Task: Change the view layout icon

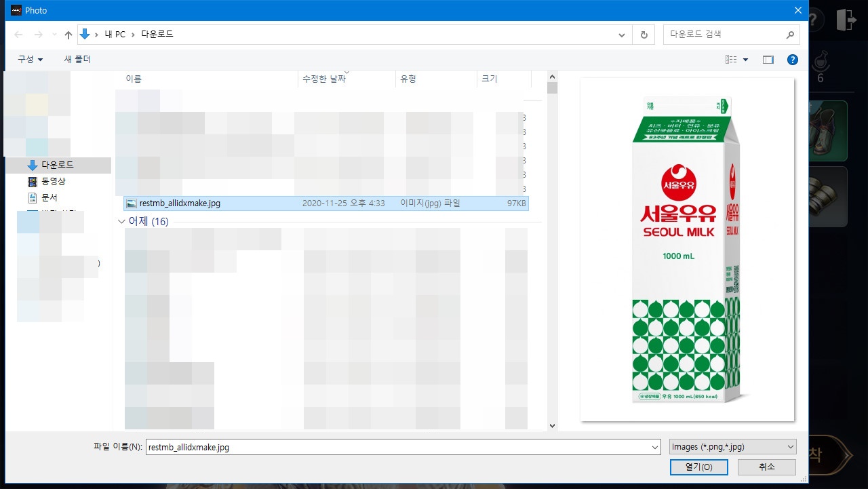Action: click(731, 60)
